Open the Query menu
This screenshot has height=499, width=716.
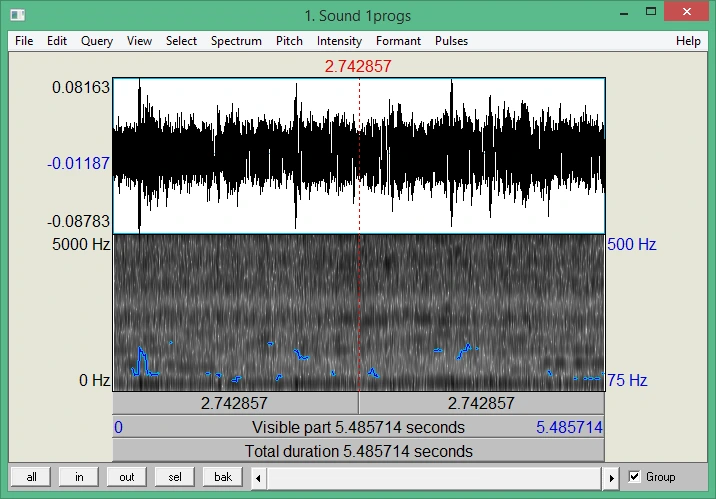[x=97, y=41]
